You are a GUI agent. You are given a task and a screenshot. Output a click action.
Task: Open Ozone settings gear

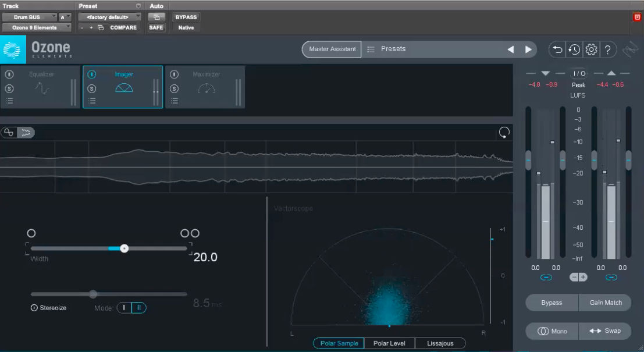[591, 49]
